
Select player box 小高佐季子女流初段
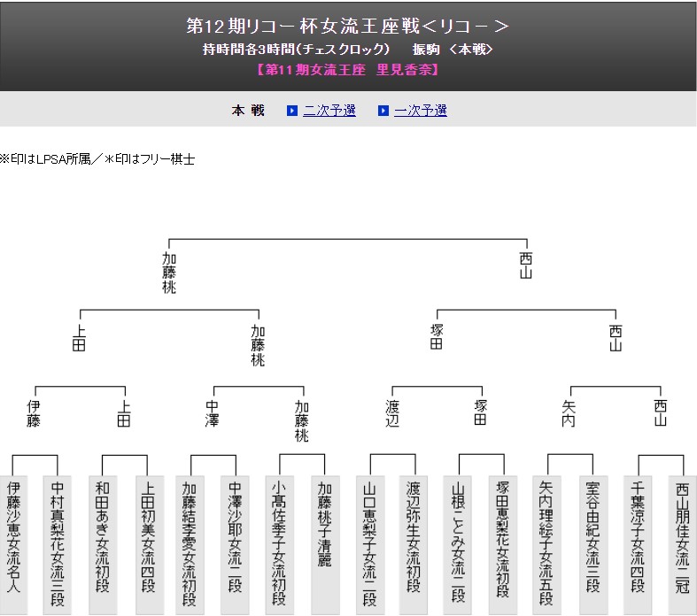point(279,545)
